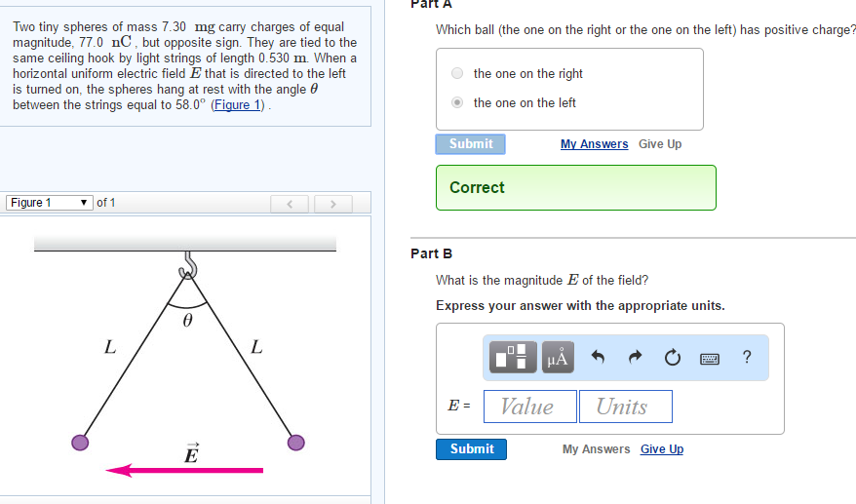Select "the one on the left" radio button
856x504 pixels.
pyautogui.click(x=457, y=102)
